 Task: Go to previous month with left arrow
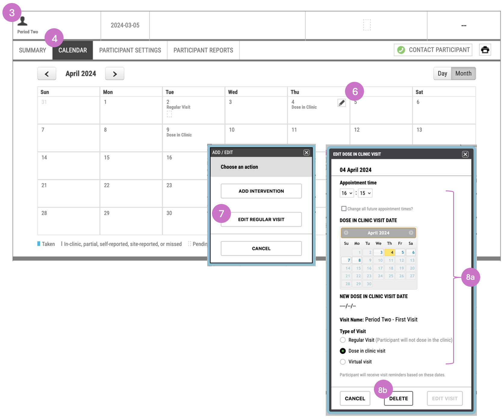point(47,74)
